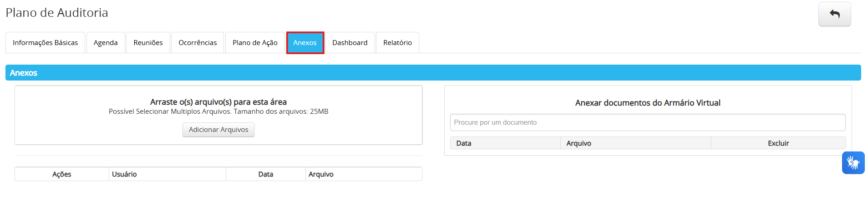The width and height of the screenshot is (868, 223).
Task: Open the Informações Básicas tab
Action: (45, 43)
